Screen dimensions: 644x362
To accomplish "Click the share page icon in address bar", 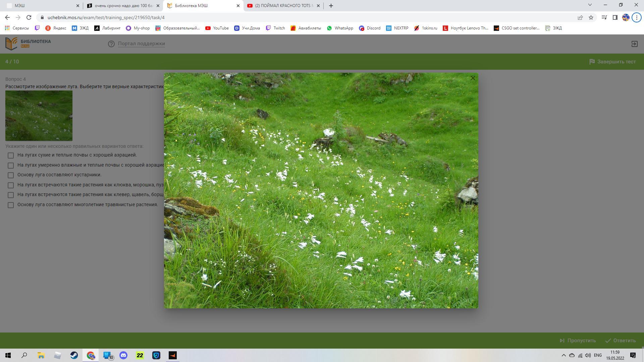I will click(580, 17).
